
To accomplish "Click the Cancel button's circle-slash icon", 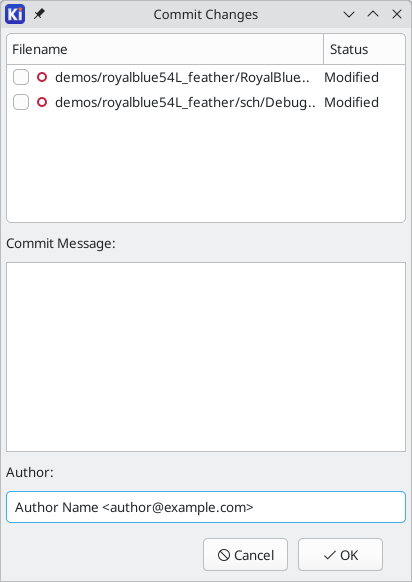I will (224, 555).
